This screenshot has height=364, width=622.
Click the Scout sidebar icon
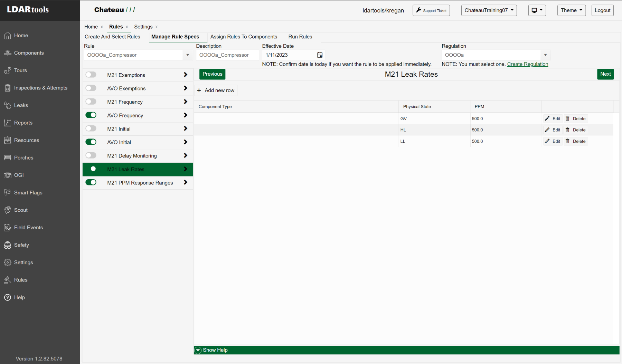click(x=8, y=210)
